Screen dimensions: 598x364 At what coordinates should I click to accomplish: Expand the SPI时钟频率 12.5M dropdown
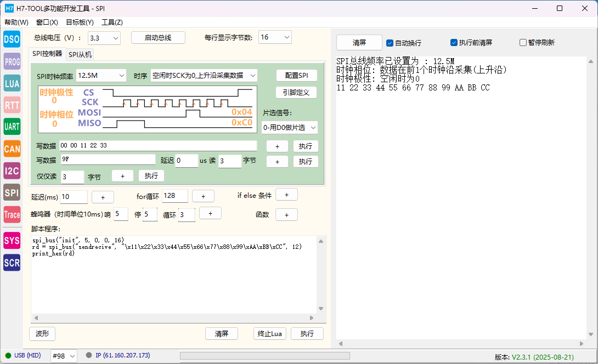101,75
